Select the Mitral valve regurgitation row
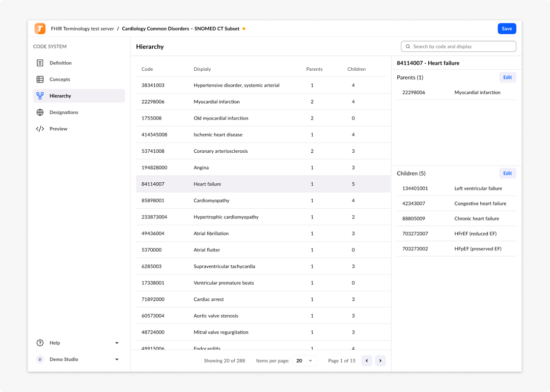The height and width of the screenshot is (392, 550). [263, 332]
